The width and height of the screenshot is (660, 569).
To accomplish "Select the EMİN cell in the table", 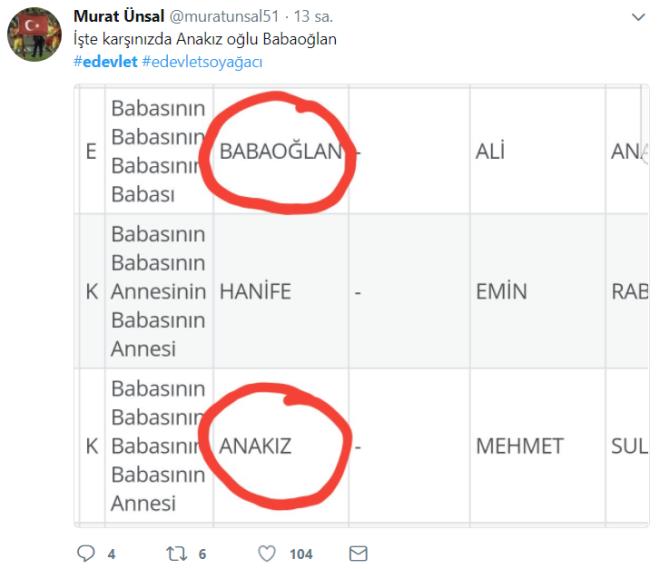I will (x=501, y=292).
